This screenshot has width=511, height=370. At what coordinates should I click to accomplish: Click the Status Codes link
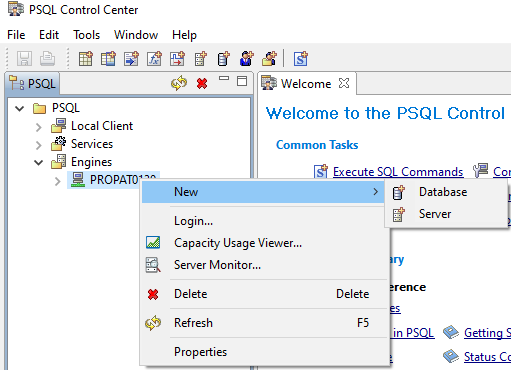[487, 357]
